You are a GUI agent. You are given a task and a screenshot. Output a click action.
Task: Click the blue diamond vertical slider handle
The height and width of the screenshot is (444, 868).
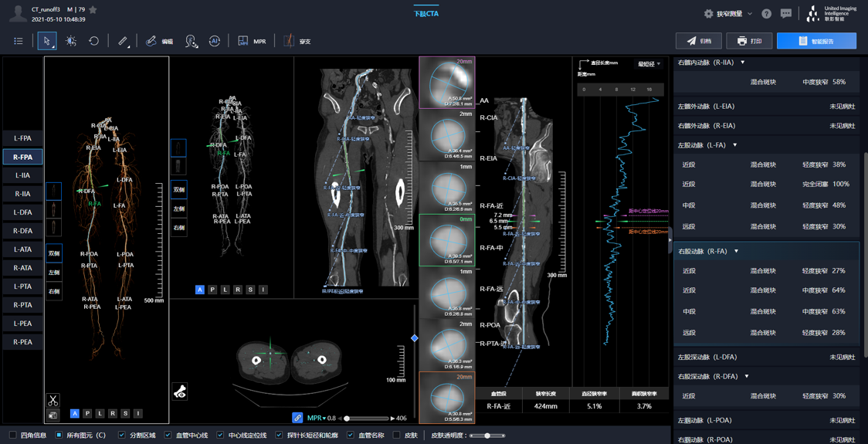pos(414,337)
